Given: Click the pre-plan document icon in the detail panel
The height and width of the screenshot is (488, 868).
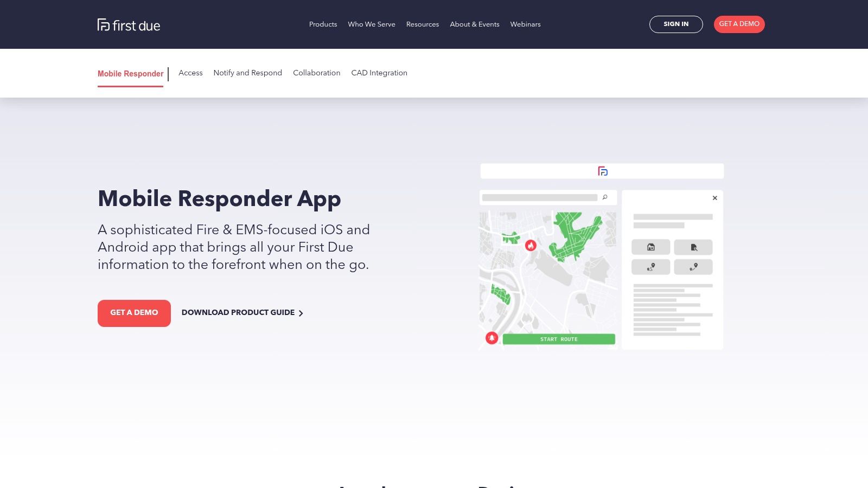Looking at the screenshot, I should pos(694,247).
